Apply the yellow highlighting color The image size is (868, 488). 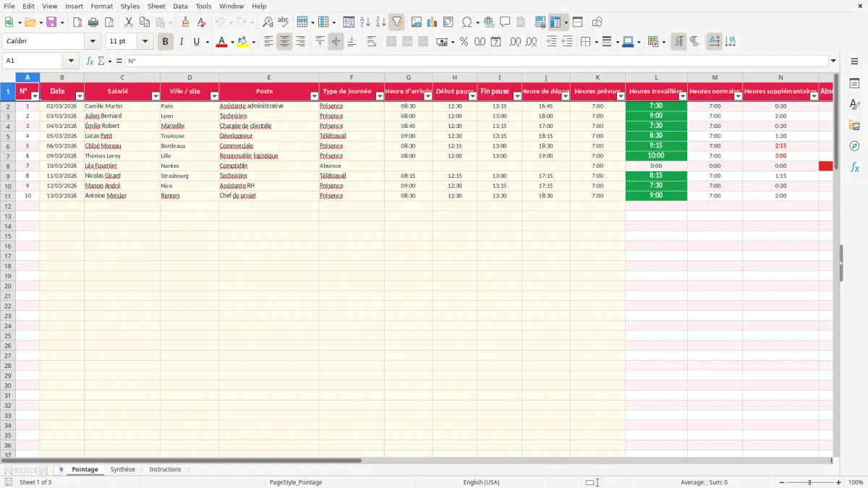(x=243, y=42)
